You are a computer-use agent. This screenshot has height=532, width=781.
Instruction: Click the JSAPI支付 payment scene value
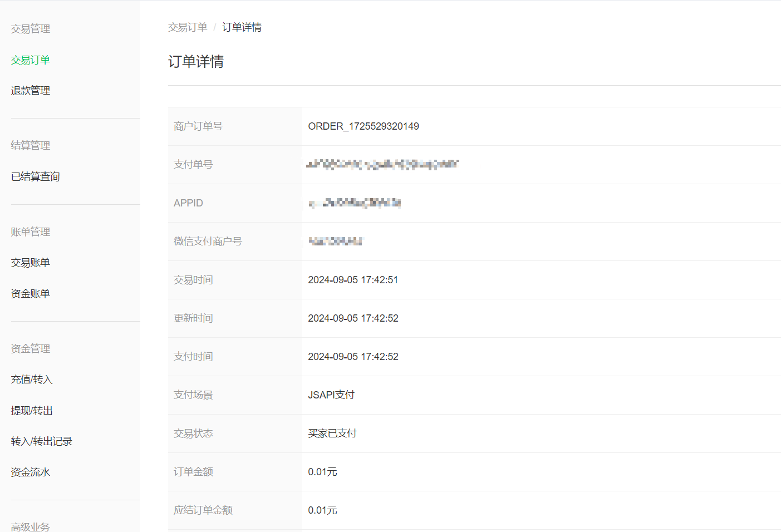[x=331, y=395]
